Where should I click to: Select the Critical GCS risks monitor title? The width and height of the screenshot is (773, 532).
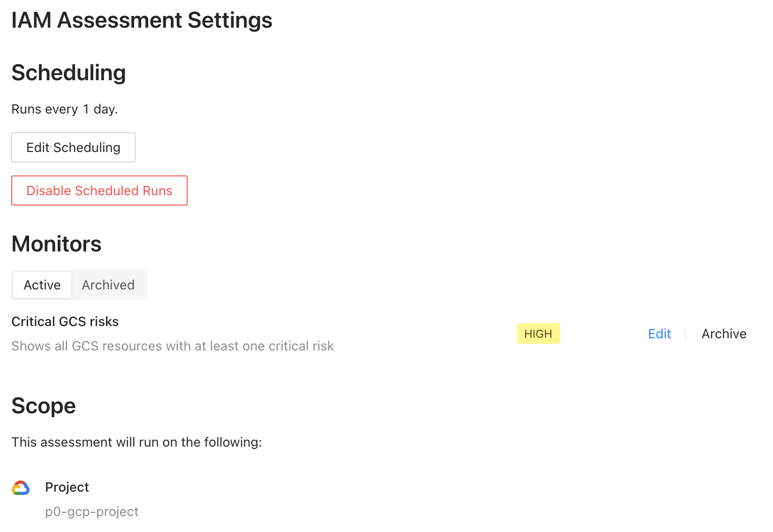tap(65, 321)
